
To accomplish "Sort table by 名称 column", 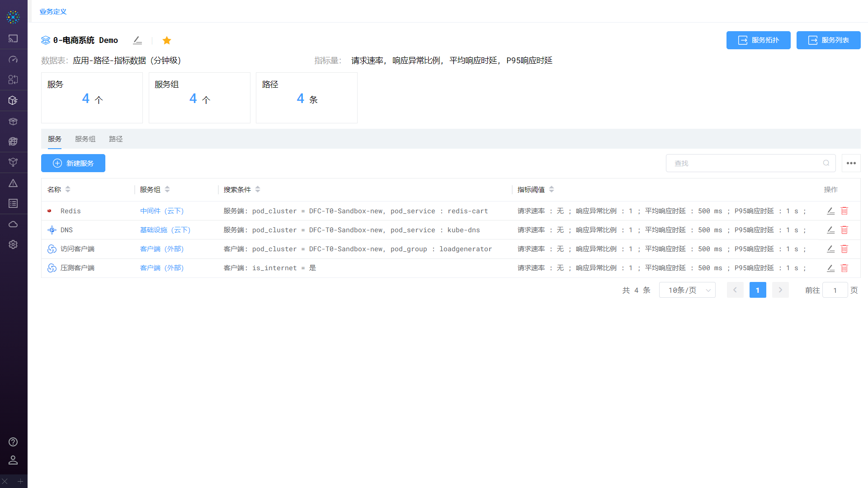I will click(68, 189).
